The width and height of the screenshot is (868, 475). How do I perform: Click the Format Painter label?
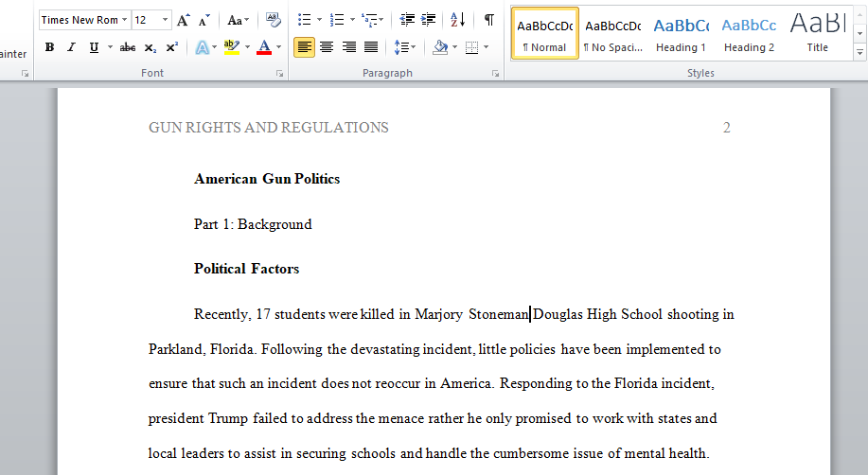(x=13, y=54)
